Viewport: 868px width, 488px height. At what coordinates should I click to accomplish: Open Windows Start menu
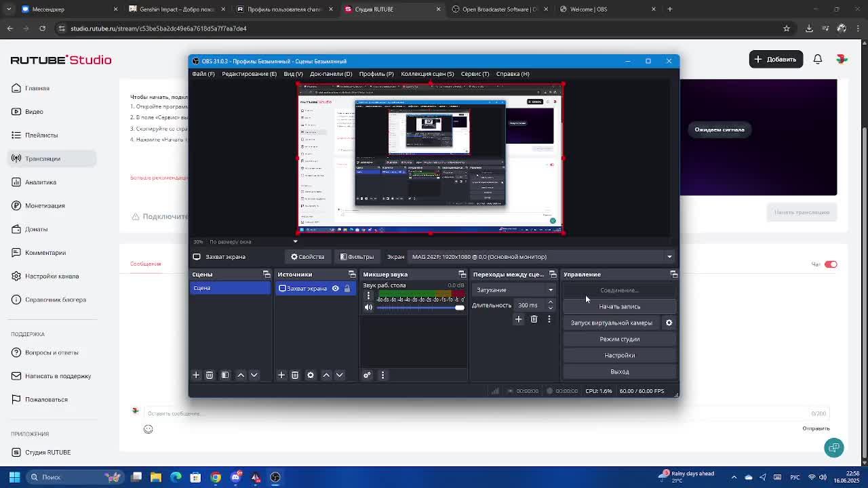[14, 477]
